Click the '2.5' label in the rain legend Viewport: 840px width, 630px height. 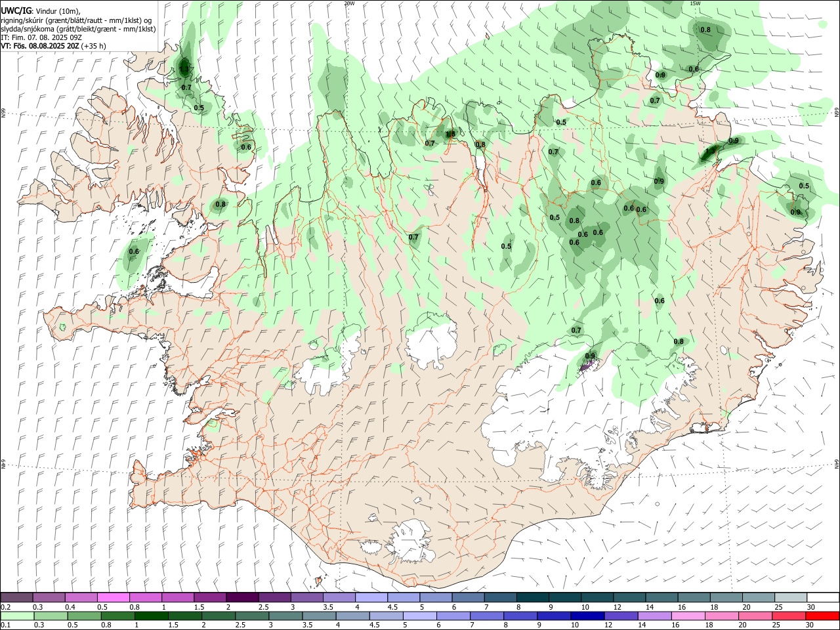pyautogui.click(x=241, y=625)
